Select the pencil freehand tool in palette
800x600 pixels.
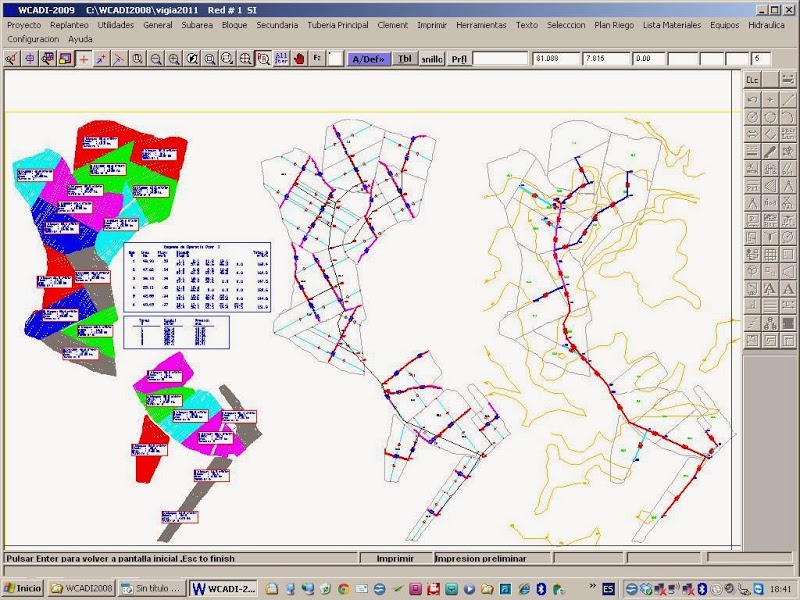point(770,152)
